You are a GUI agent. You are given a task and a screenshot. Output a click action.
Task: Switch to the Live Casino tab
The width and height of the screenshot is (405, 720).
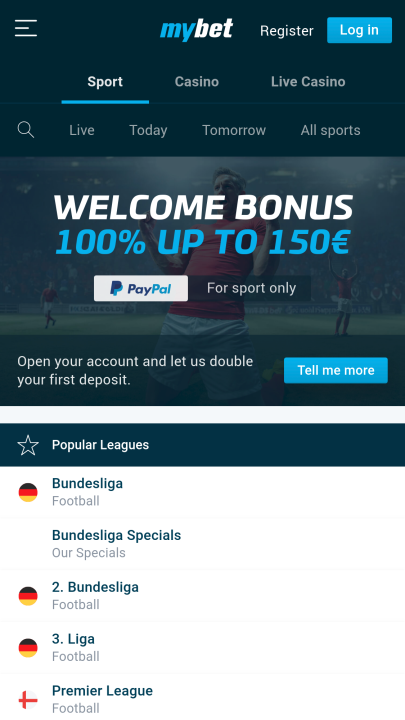(308, 82)
